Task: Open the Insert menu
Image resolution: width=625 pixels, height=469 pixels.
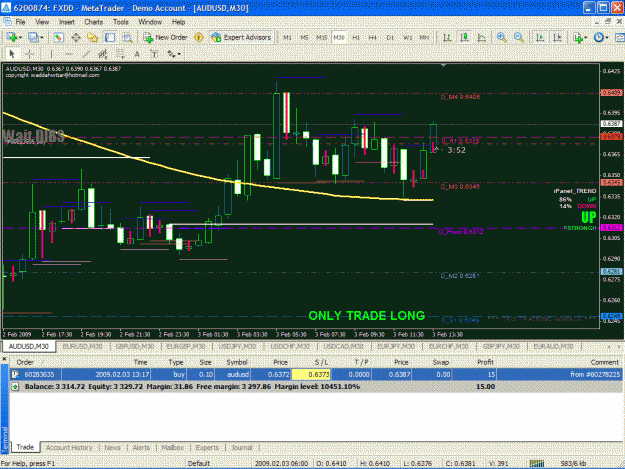Action: click(67, 22)
